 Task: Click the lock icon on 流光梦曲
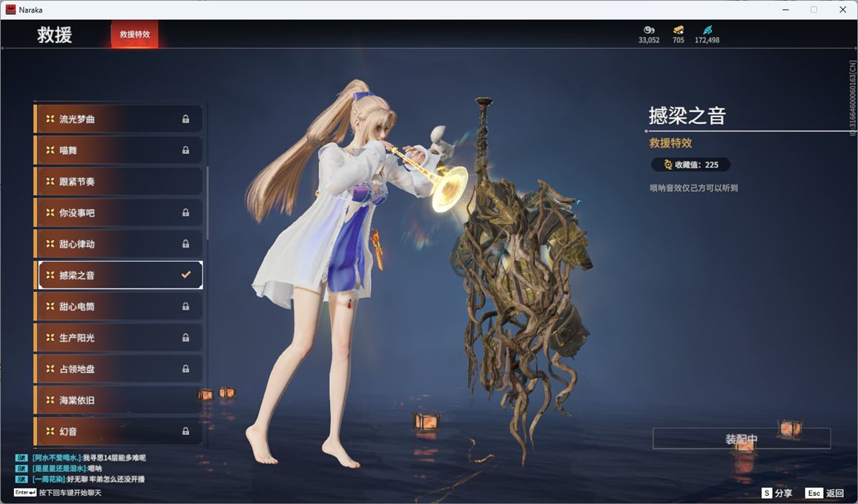click(x=185, y=119)
